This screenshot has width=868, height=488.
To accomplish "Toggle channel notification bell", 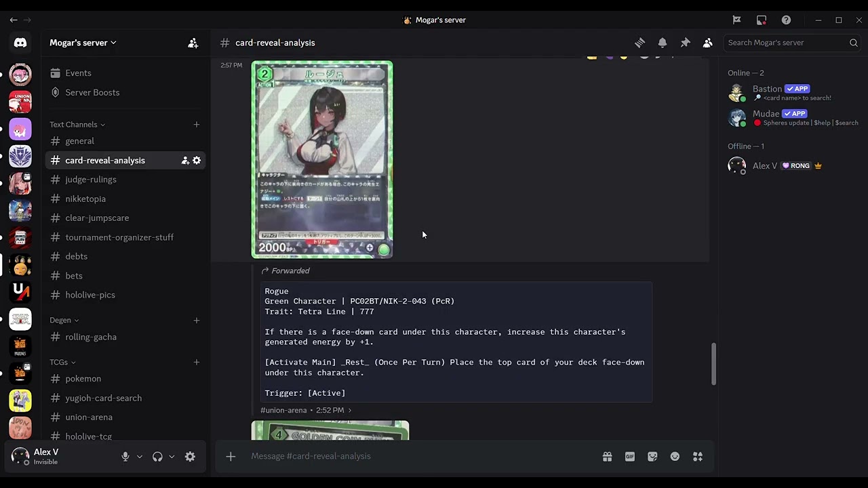I will 663,43.
